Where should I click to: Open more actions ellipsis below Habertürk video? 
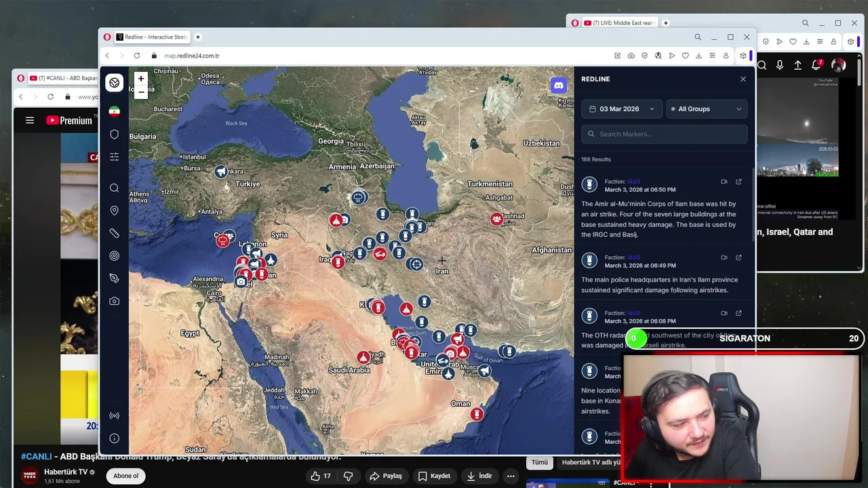click(x=511, y=476)
